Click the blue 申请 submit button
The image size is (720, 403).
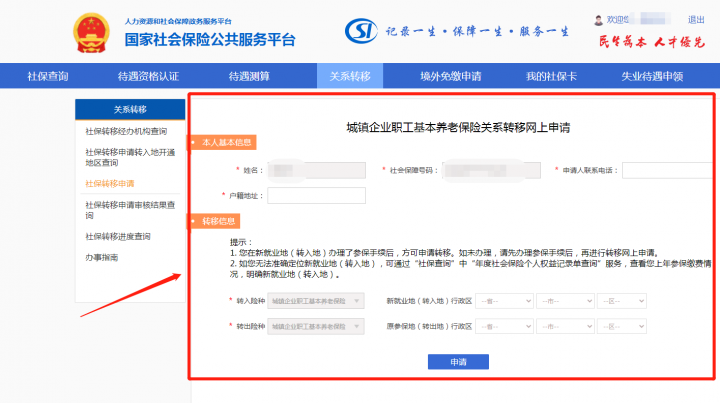[x=457, y=361]
